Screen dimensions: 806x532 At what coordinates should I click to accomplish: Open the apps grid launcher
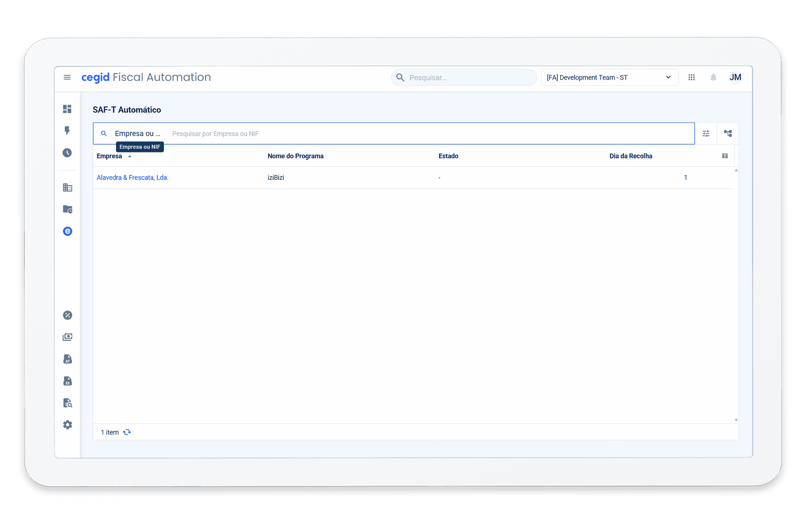691,77
